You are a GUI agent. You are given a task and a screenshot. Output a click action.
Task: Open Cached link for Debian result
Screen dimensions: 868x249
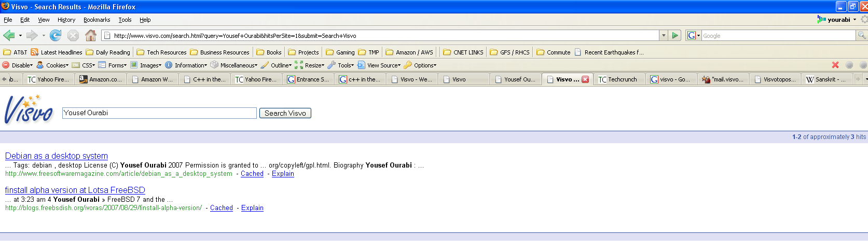click(x=252, y=174)
